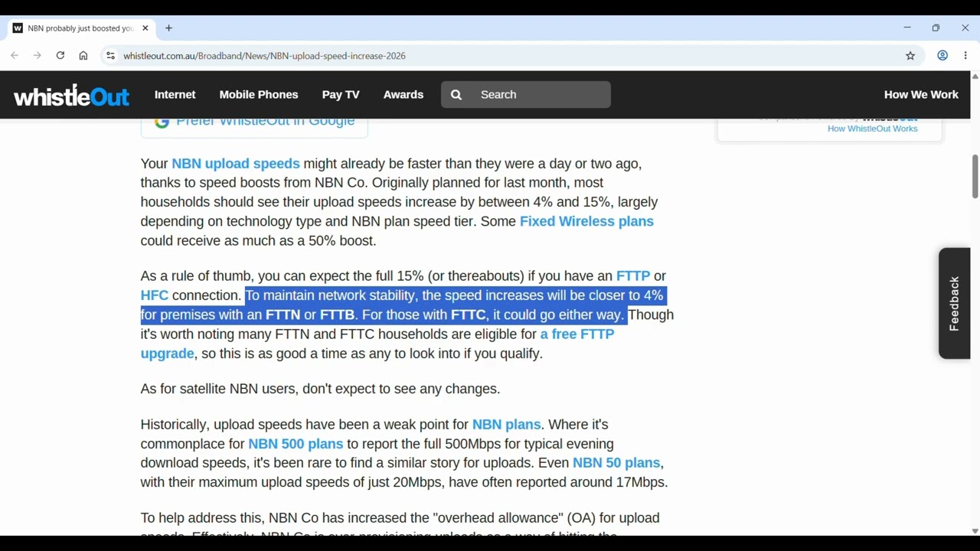Image resolution: width=980 pixels, height=551 pixels.
Task: Open the browser three-dot menu
Action: (x=965, y=56)
